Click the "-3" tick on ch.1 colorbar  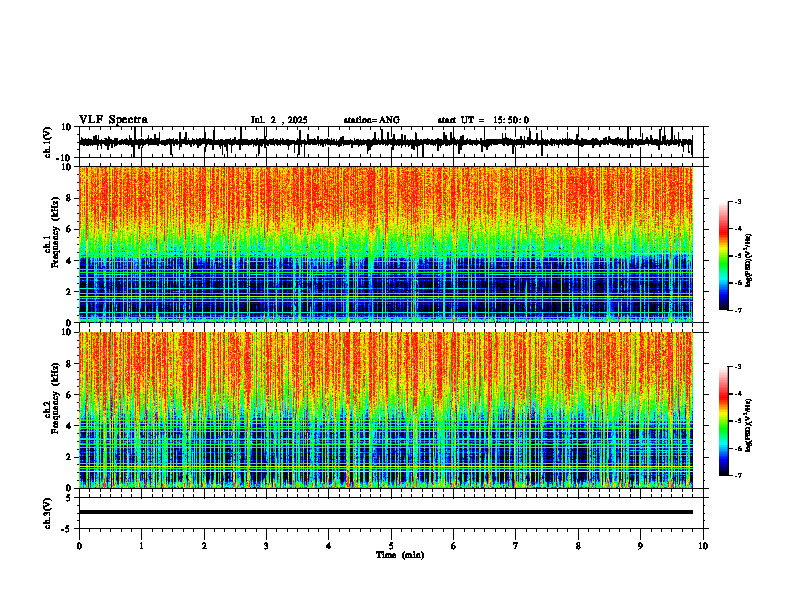coord(737,202)
